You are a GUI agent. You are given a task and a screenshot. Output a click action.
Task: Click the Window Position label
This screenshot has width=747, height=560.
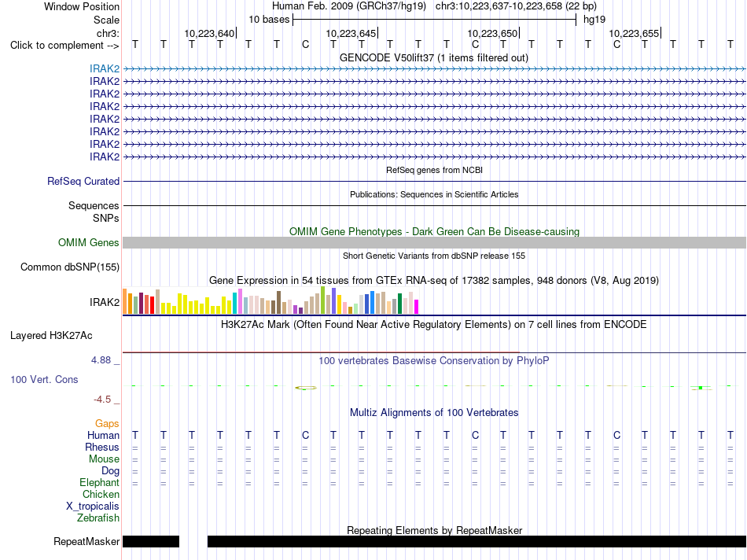[x=82, y=6]
